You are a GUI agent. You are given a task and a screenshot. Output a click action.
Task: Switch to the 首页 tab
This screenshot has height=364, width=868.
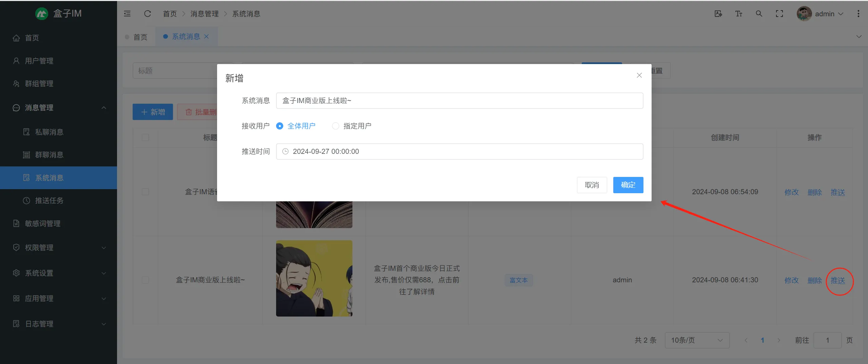[140, 37]
